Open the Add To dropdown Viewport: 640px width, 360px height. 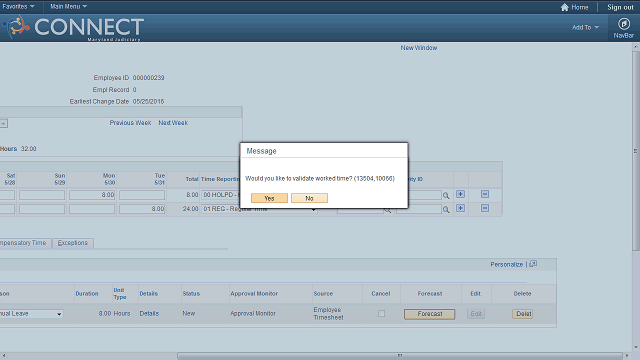point(585,27)
